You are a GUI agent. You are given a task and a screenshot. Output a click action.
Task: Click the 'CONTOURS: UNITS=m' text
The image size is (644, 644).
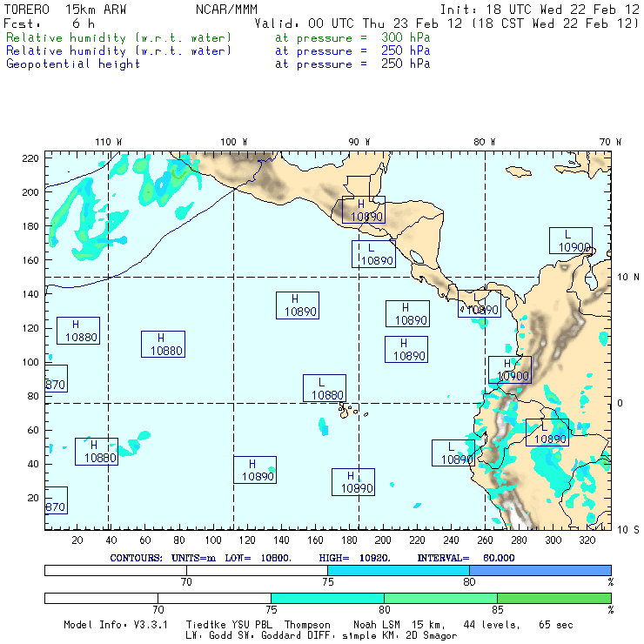click(163, 558)
